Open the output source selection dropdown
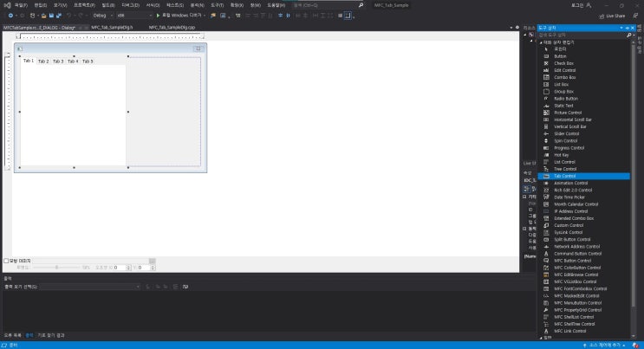 pyautogui.click(x=90, y=287)
